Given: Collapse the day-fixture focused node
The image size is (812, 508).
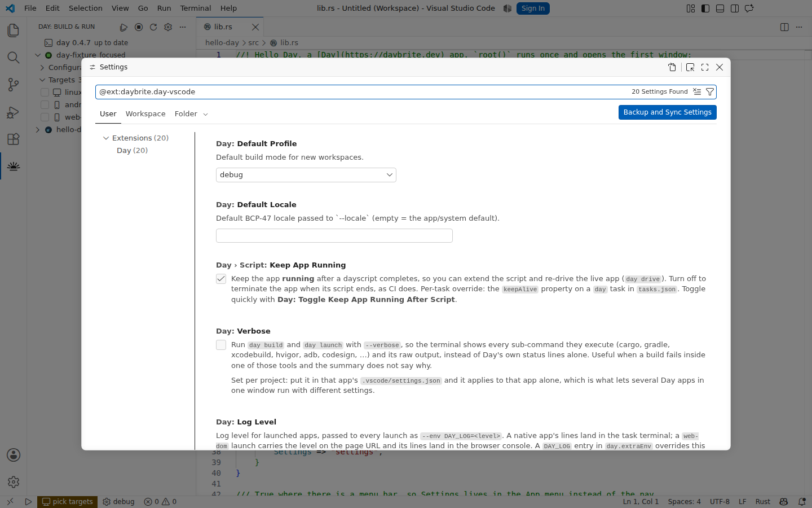Looking at the screenshot, I should point(38,55).
